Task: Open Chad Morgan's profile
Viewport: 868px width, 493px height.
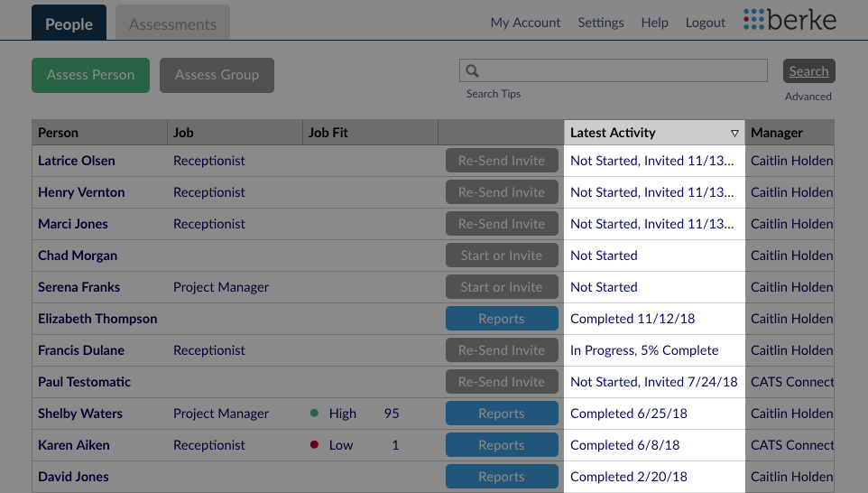Action: pyautogui.click(x=78, y=256)
